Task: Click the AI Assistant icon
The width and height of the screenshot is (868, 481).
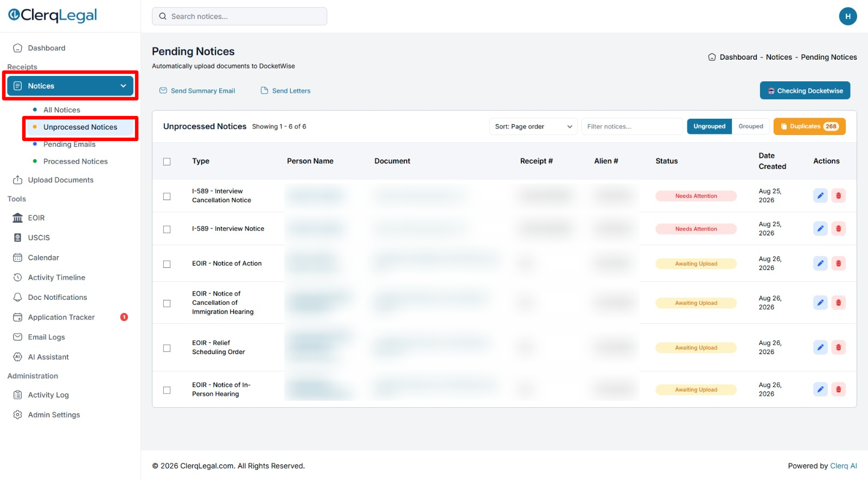Action: (17, 357)
